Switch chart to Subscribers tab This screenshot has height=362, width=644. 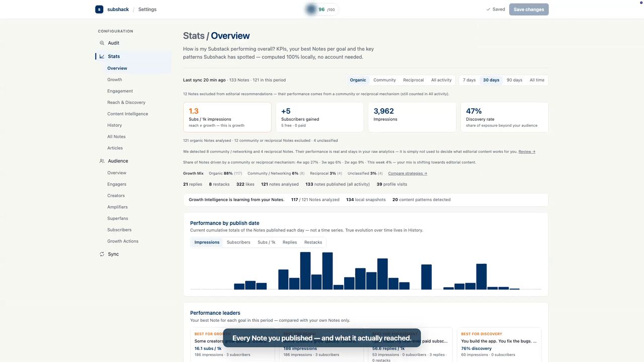[238, 242]
